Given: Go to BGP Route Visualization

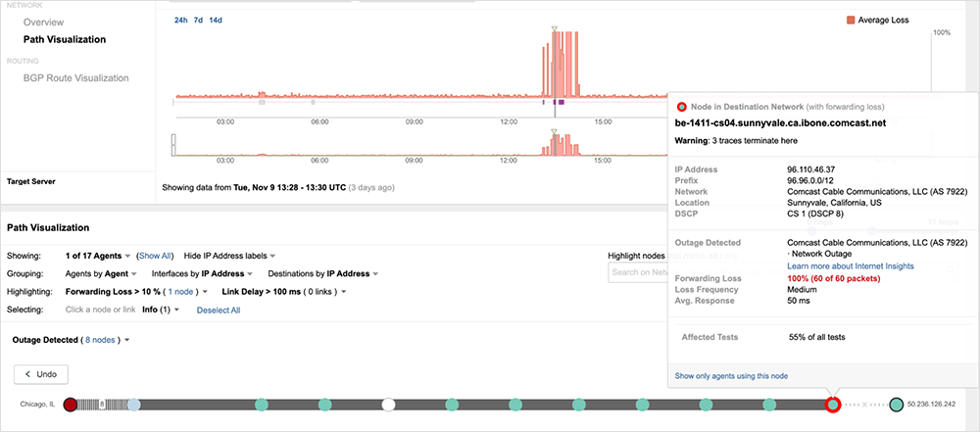Looking at the screenshot, I should 76,77.
